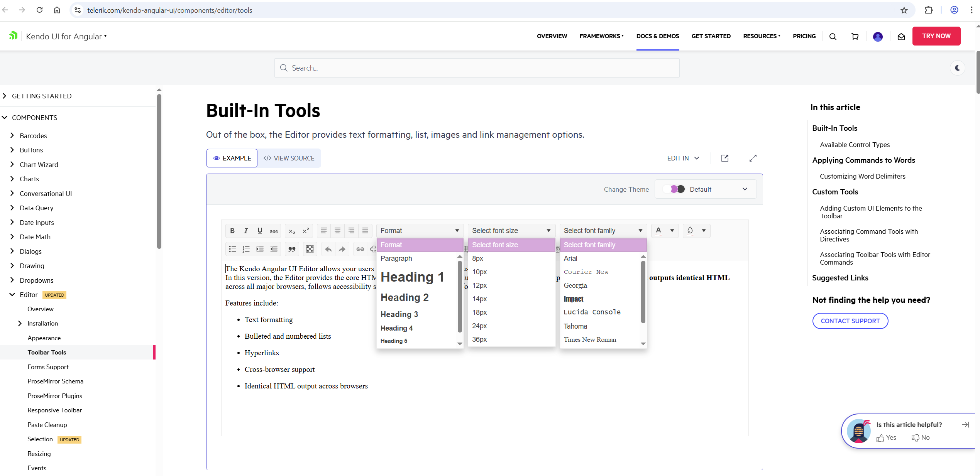Insert a numbered list
The height and width of the screenshot is (476, 980).
pos(246,249)
